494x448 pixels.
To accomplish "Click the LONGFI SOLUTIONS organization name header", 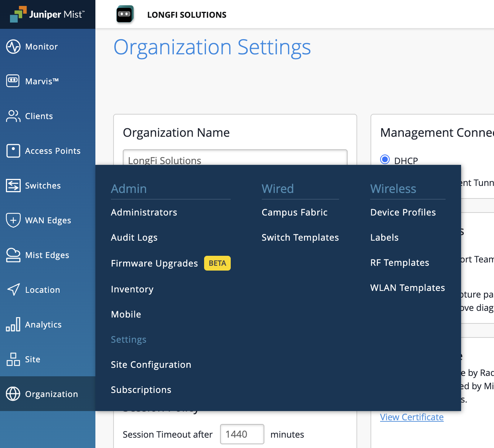I will coord(187,15).
